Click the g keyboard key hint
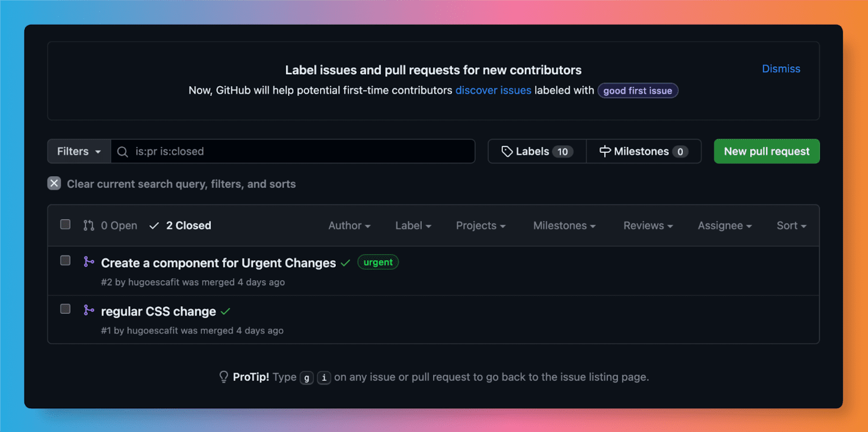This screenshot has height=432, width=868. (307, 378)
